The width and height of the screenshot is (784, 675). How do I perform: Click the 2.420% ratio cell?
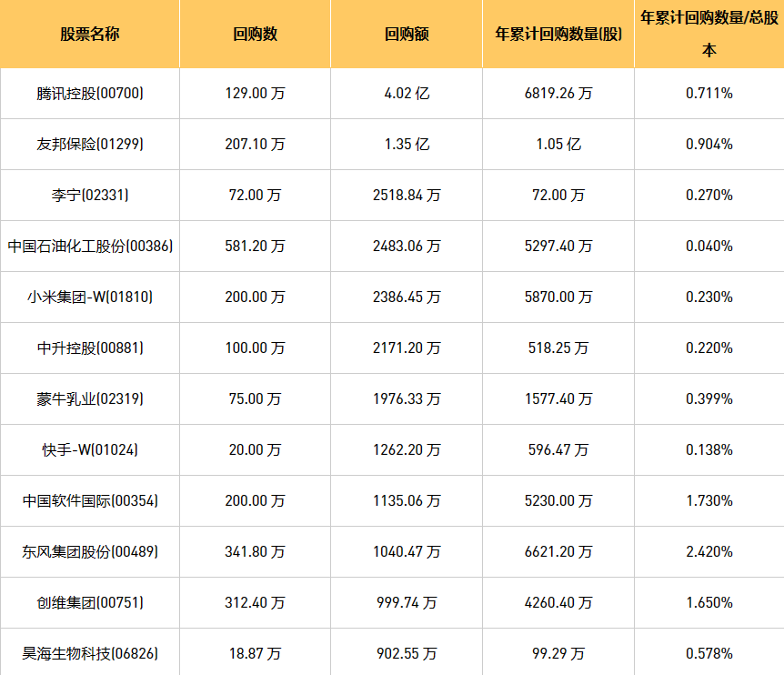tap(709, 552)
